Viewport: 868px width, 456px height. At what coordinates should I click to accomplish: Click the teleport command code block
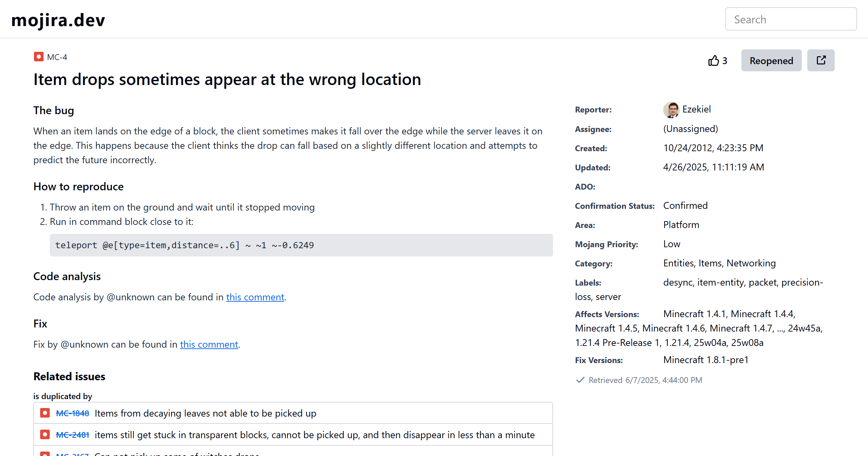301,245
